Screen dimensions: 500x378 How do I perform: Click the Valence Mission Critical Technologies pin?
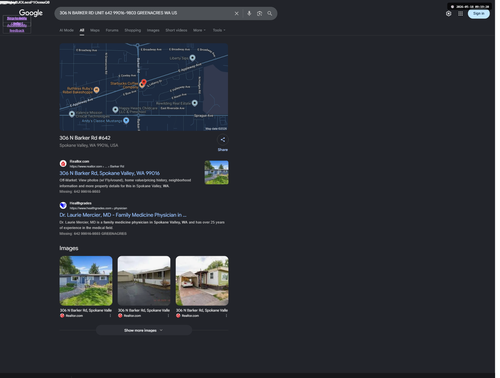click(72, 114)
